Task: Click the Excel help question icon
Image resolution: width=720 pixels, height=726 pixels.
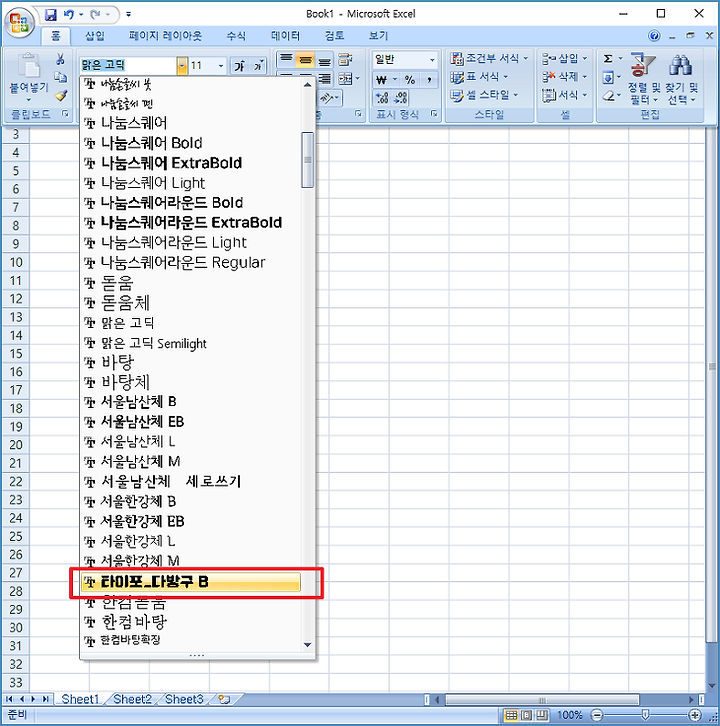Action: (x=654, y=36)
